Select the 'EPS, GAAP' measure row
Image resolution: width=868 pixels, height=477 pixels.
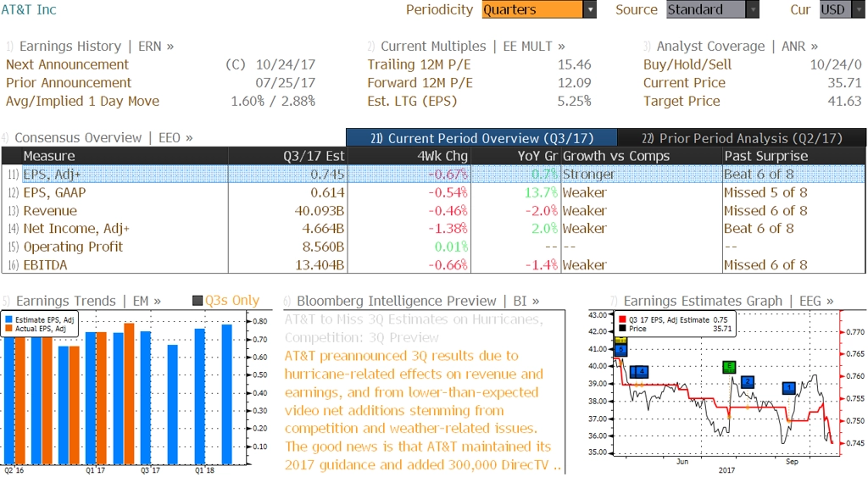point(433,192)
